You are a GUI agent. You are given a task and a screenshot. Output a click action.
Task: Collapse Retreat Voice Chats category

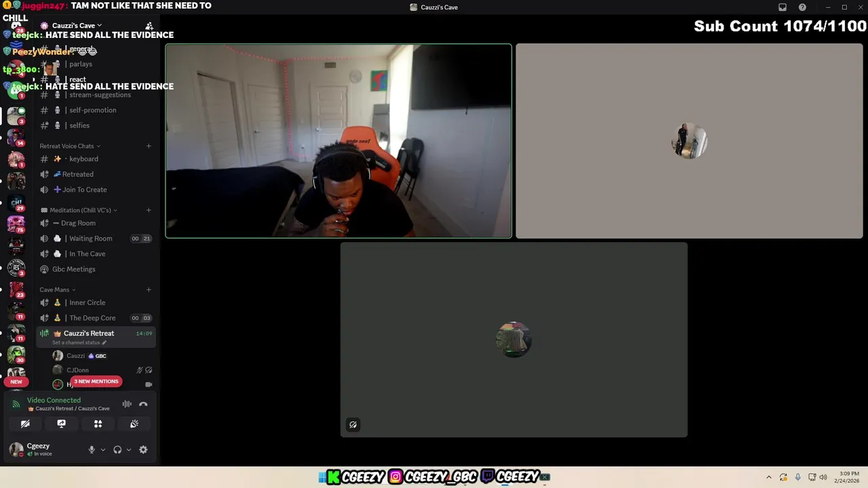[70, 146]
